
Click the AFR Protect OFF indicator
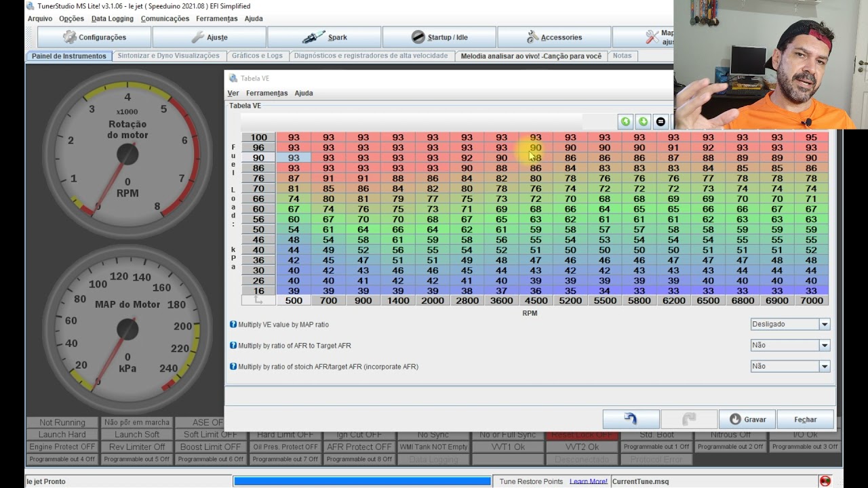point(359,447)
